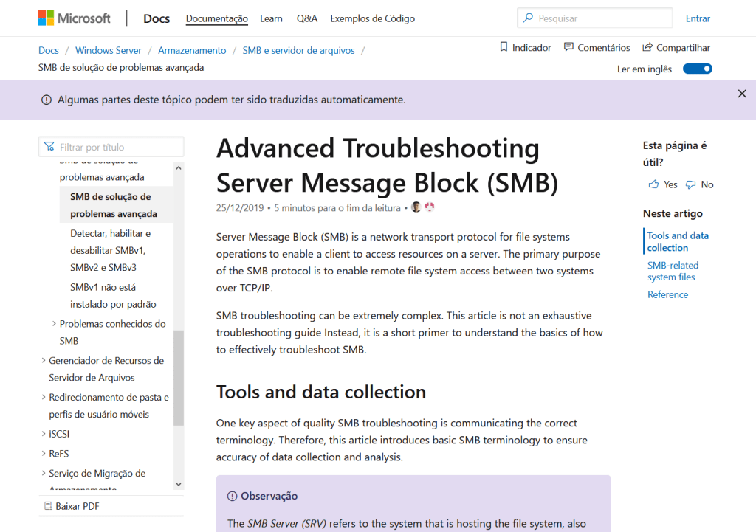Click the sidebar scrollbar down arrow
This screenshot has height=532, width=756.
point(179,484)
